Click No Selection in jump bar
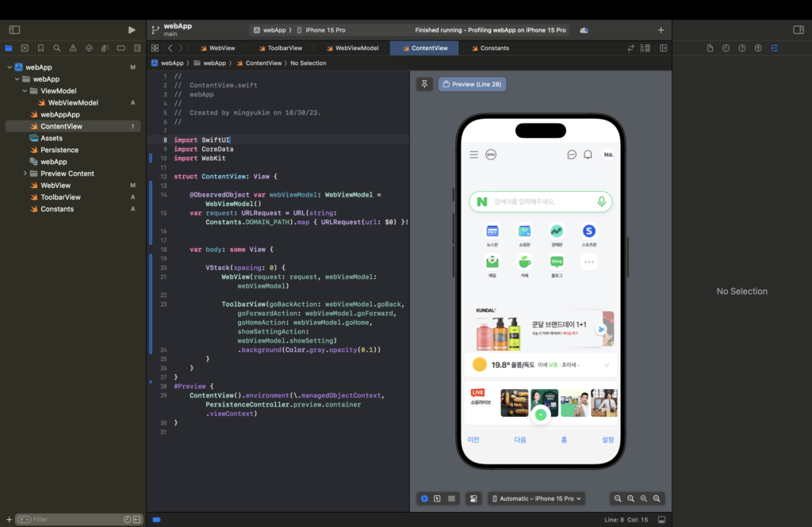The image size is (812, 527). tap(308, 63)
